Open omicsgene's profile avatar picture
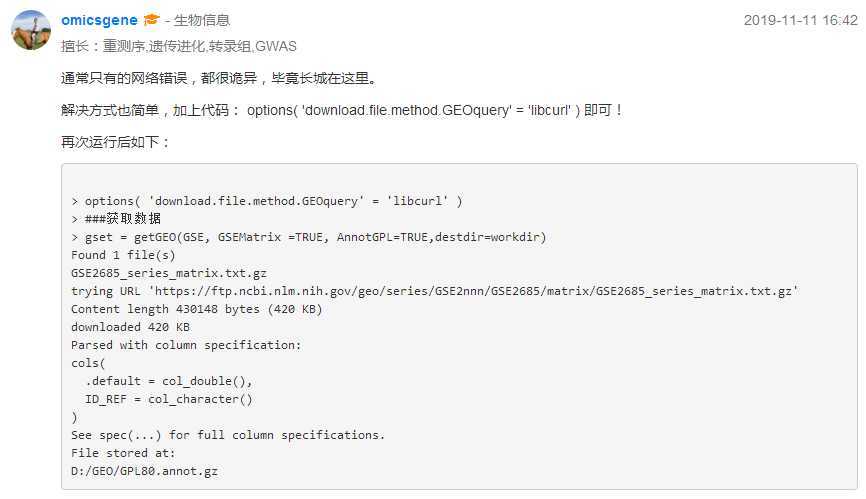 tap(31, 30)
